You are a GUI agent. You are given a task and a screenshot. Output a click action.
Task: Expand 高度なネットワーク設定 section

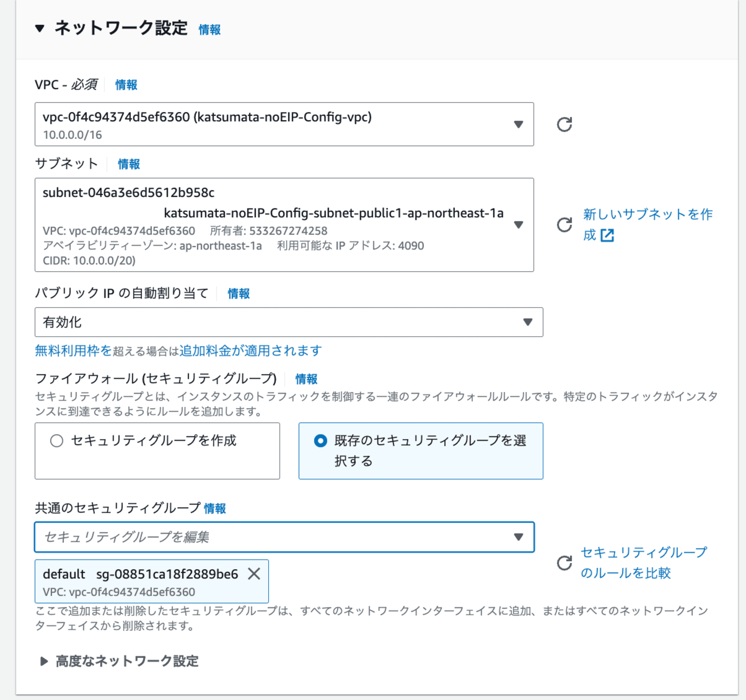pyautogui.click(x=120, y=660)
